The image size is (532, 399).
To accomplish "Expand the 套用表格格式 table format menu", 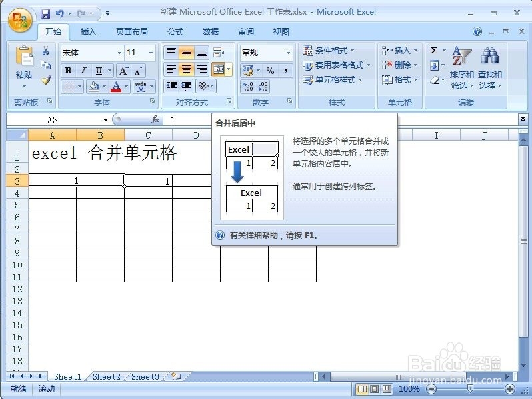I will 336,65.
